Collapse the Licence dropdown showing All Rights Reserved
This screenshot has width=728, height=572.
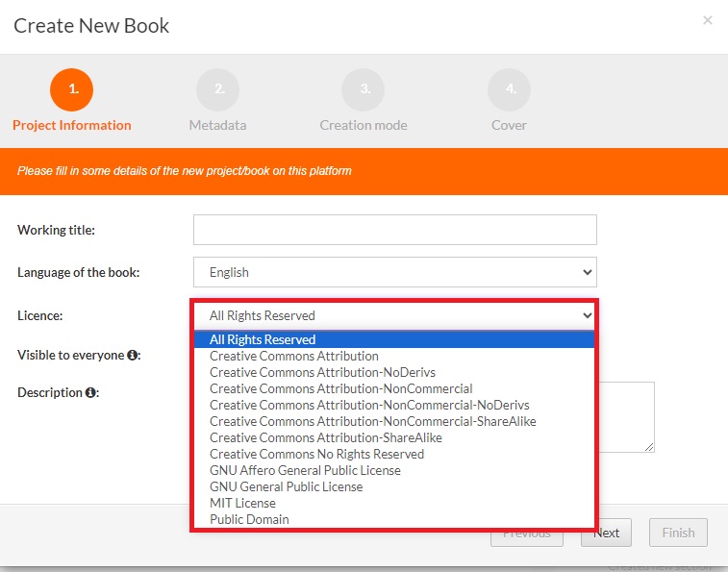point(394,315)
